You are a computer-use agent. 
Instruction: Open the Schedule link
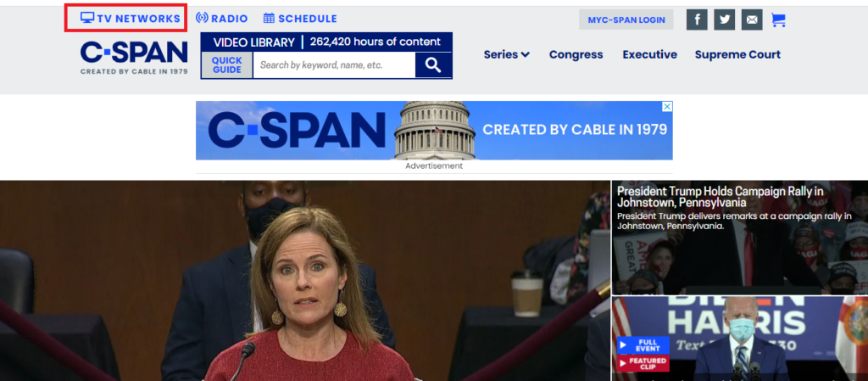tap(300, 19)
